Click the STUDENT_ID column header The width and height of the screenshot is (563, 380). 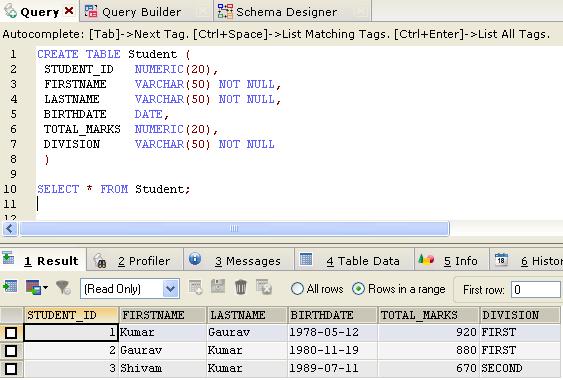pyautogui.click(x=71, y=315)
